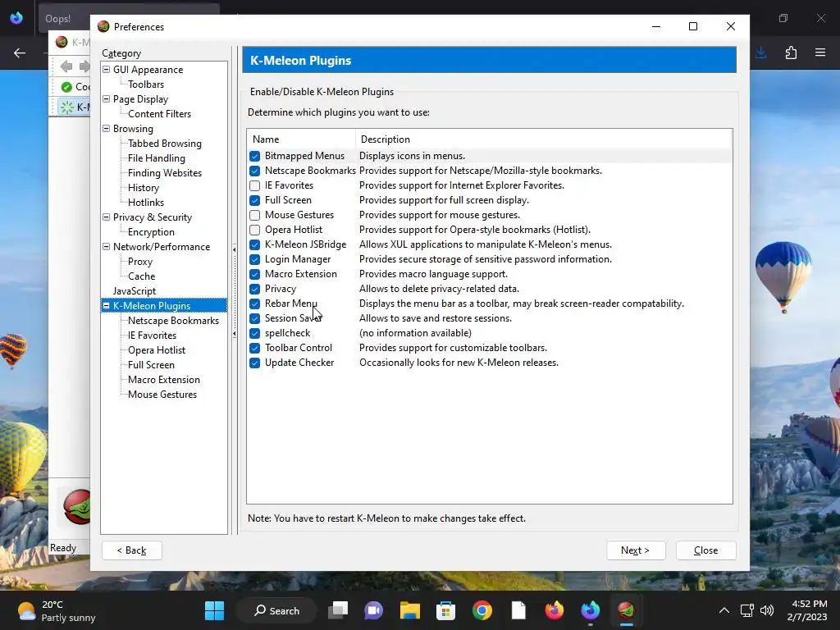Click the back arrow in K-Meleon toolbar
840x630 pixels.
(66, 66)
